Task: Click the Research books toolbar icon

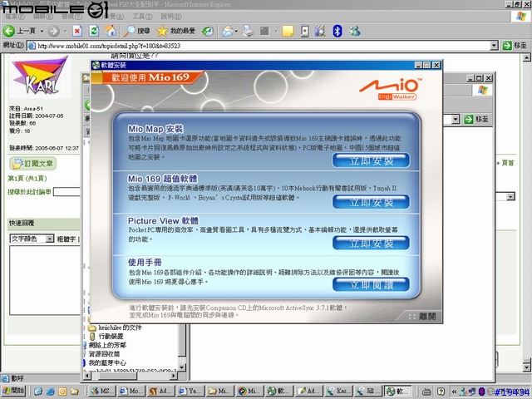Action: [x=320, y=32]
